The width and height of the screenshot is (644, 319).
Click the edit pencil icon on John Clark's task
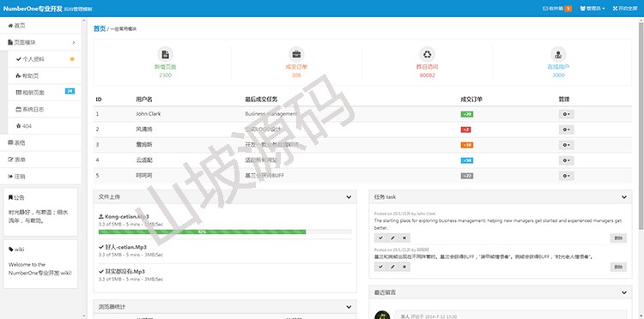392,238
